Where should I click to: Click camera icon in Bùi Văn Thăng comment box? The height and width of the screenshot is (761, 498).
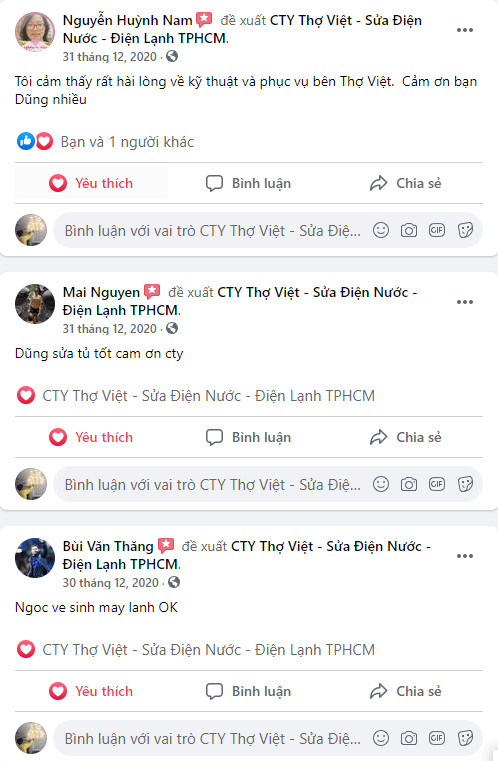(409, 738)
